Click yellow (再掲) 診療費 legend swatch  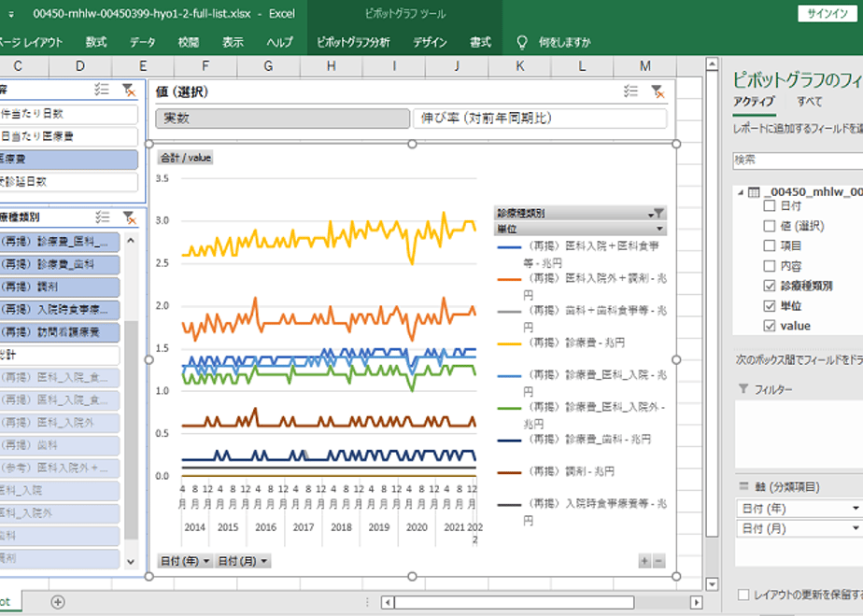tap(508, 343)
